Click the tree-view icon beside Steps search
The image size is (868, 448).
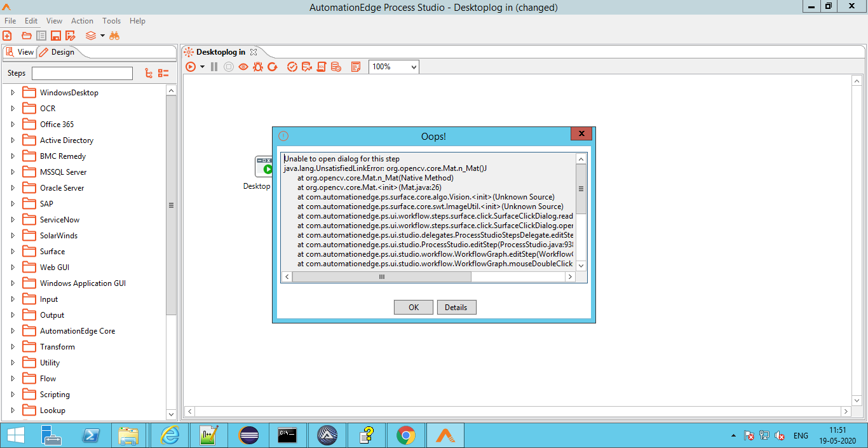point(149,74)
